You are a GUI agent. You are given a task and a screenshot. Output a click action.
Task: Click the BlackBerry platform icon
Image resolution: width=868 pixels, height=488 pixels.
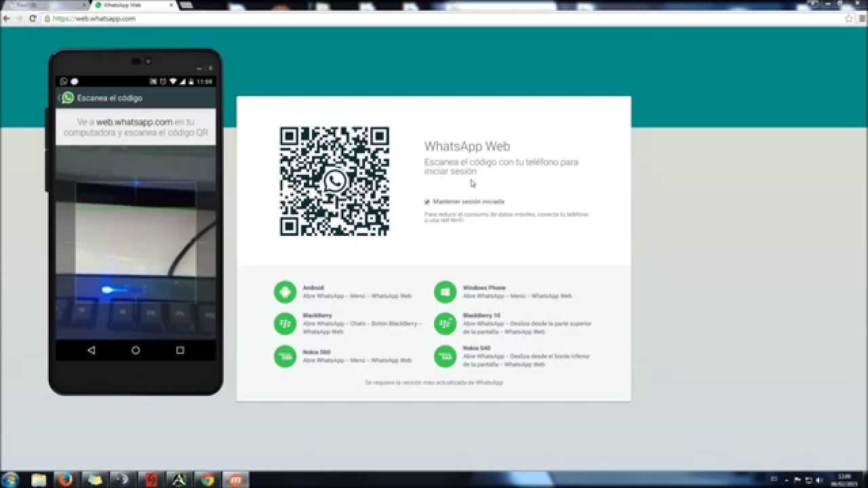285,324
